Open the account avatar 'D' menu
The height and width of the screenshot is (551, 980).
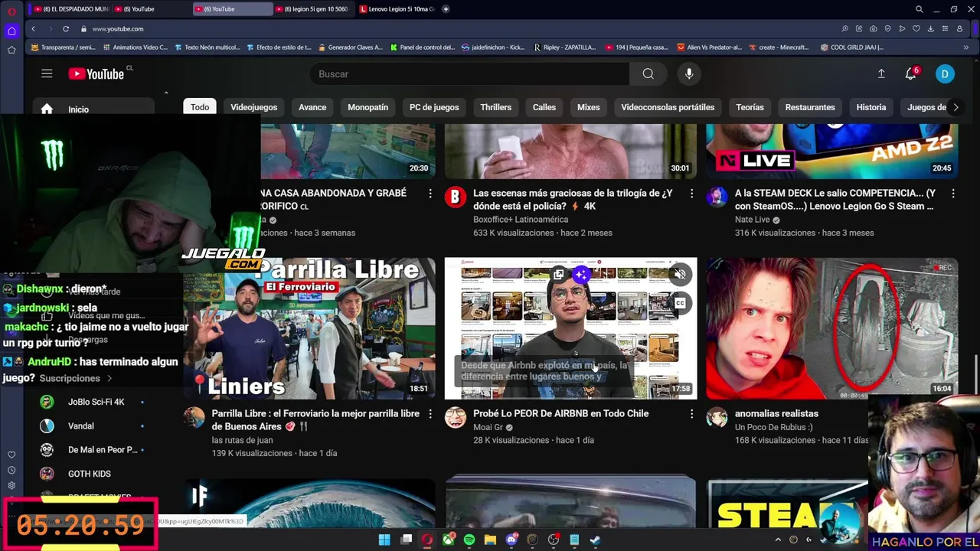tap(945, 73)
